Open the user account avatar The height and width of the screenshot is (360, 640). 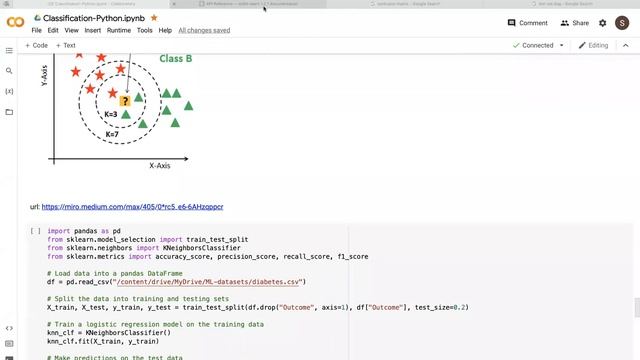pos(622,23)
